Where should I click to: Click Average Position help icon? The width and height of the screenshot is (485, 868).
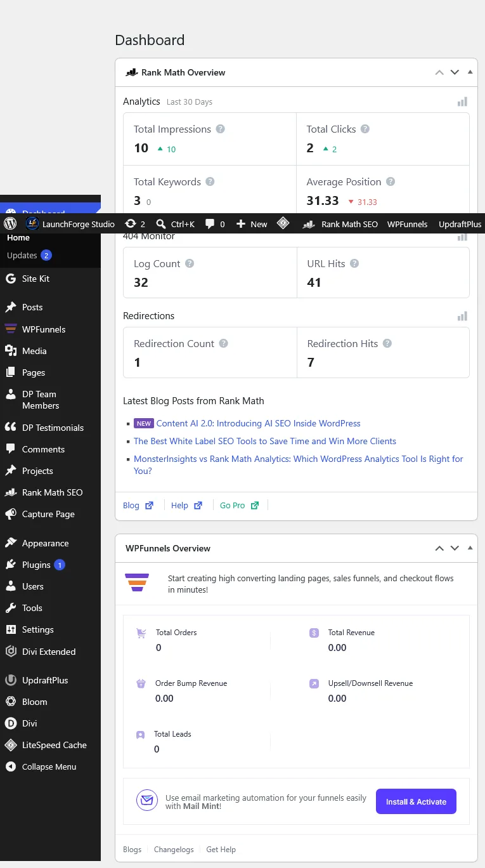pos(391,181)
